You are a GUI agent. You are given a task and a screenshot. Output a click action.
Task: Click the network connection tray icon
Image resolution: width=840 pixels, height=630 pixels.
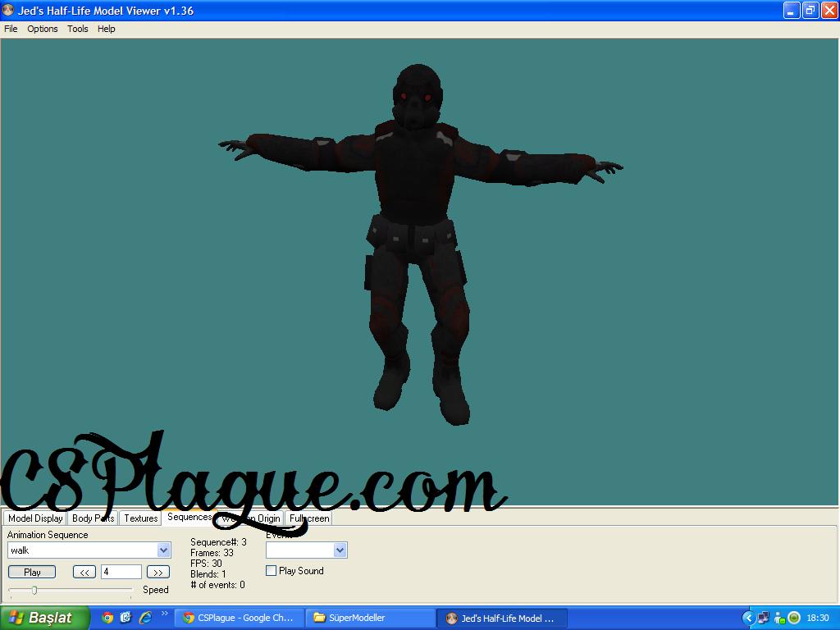click(x=764, y=618)
